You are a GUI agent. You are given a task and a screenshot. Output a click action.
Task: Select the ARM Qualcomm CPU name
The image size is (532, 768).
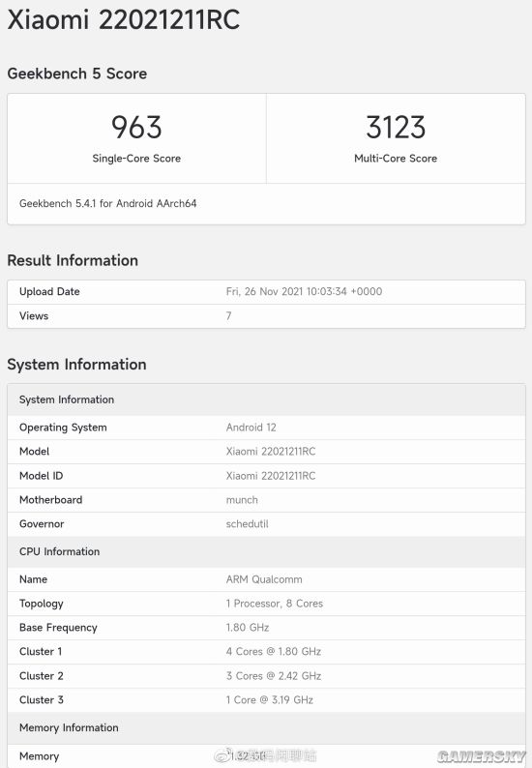tap(264, 579)
